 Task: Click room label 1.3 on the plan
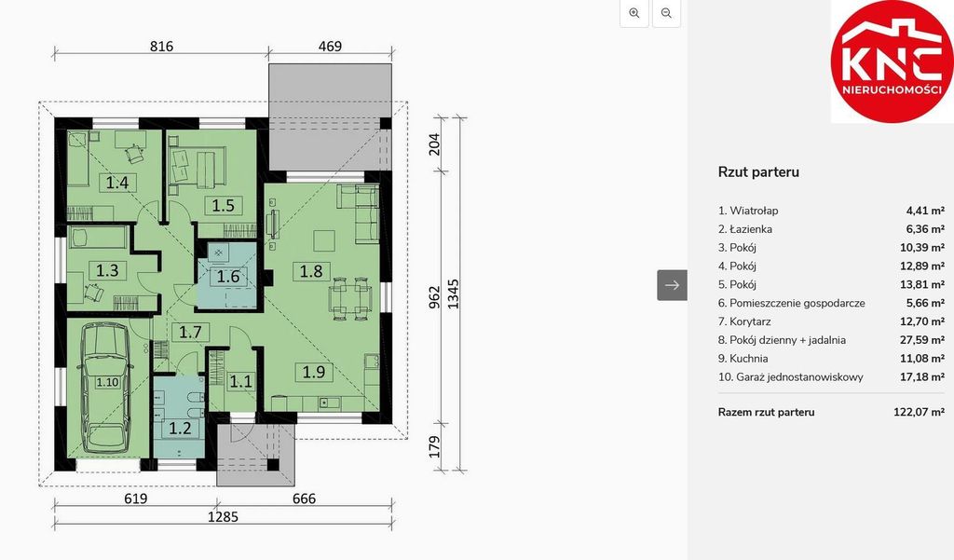(x=107, y=270)
